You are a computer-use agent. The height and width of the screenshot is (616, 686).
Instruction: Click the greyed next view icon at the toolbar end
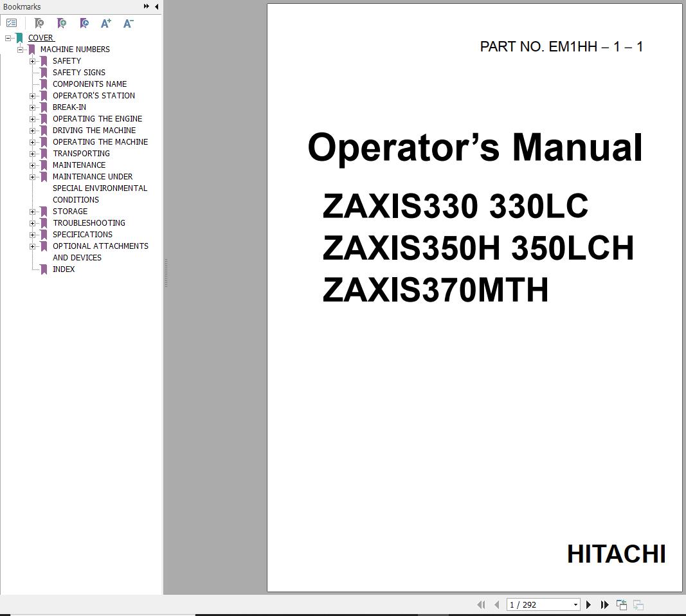click(638, 604)
